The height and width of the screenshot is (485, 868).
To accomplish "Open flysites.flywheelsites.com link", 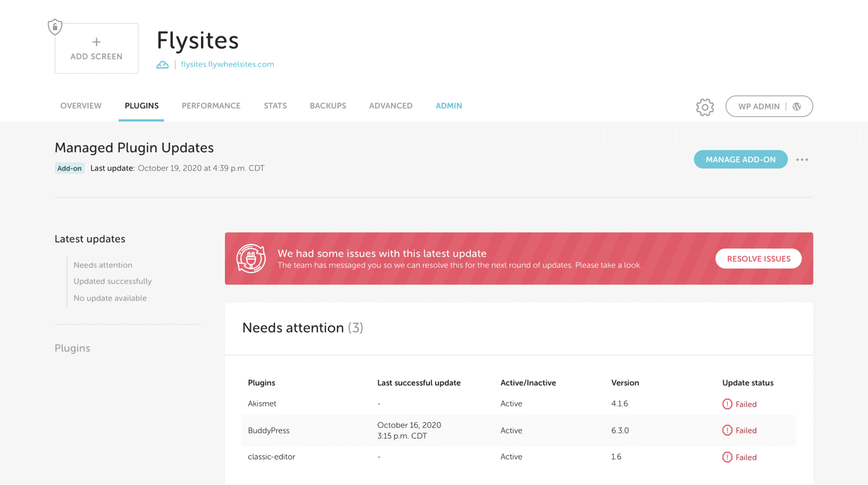I will (x=228, y=64).
